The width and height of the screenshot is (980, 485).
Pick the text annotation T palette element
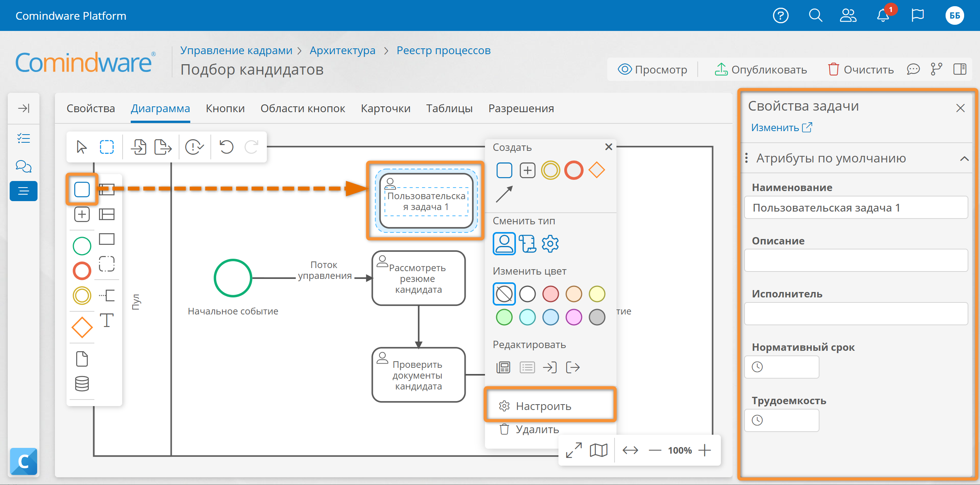point(107,320)
